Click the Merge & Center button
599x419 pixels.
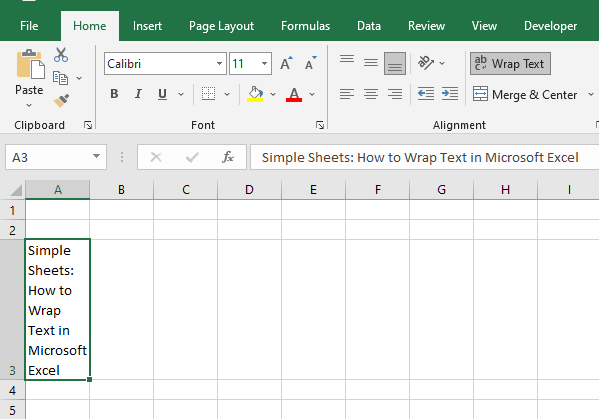point(525,94)
